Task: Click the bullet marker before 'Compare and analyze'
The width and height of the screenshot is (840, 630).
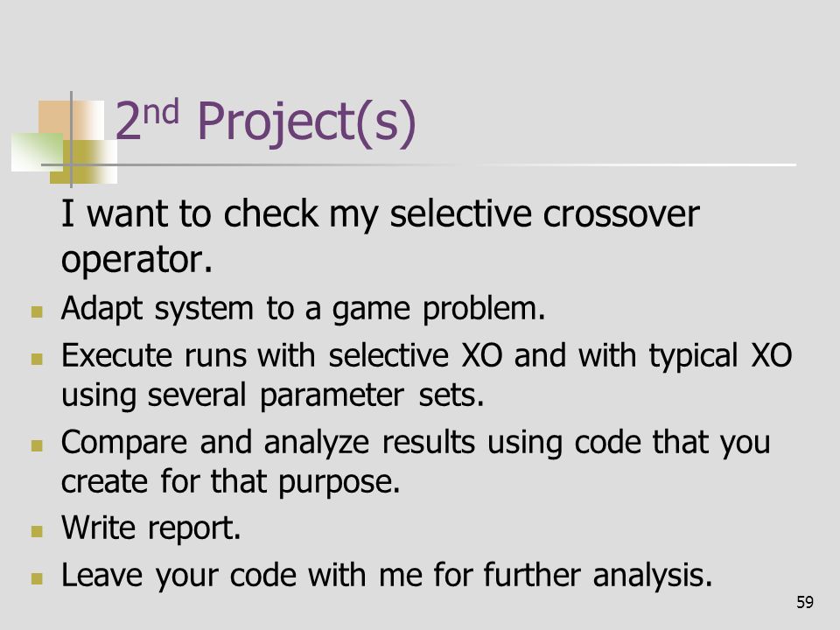Action: [37, 445]
